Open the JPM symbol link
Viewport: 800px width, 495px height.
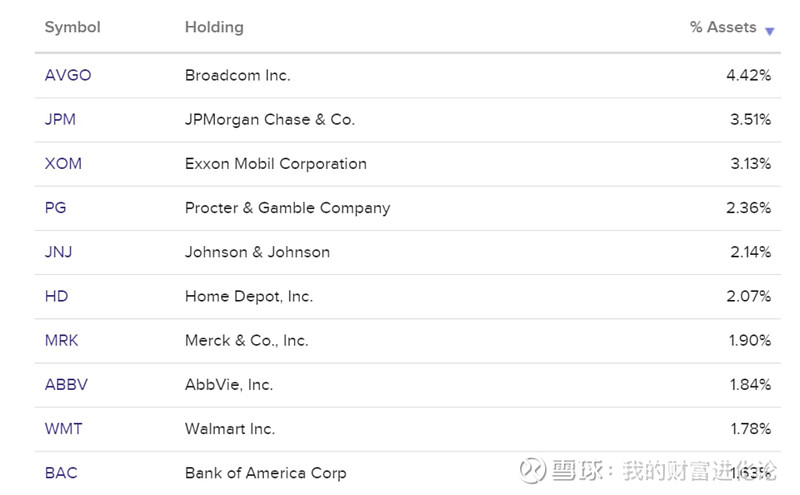(60, 119)
